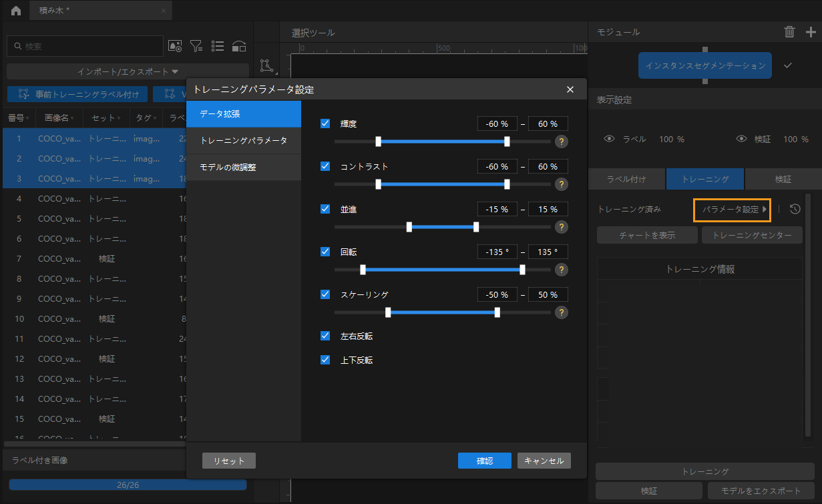Add a new module with plus icon
Image resolution: width=822 pixels, height=504 pixels.
tap(811, 31)
